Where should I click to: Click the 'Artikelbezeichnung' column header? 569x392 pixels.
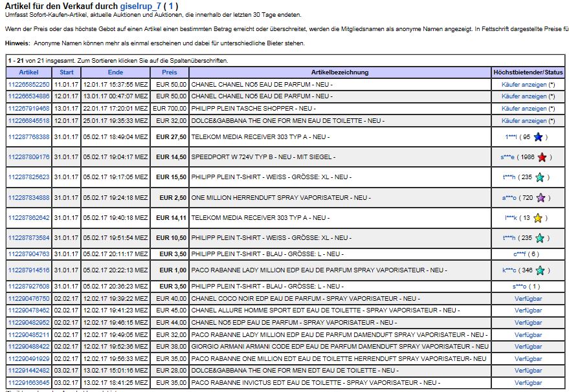click(x=340, y=72)
